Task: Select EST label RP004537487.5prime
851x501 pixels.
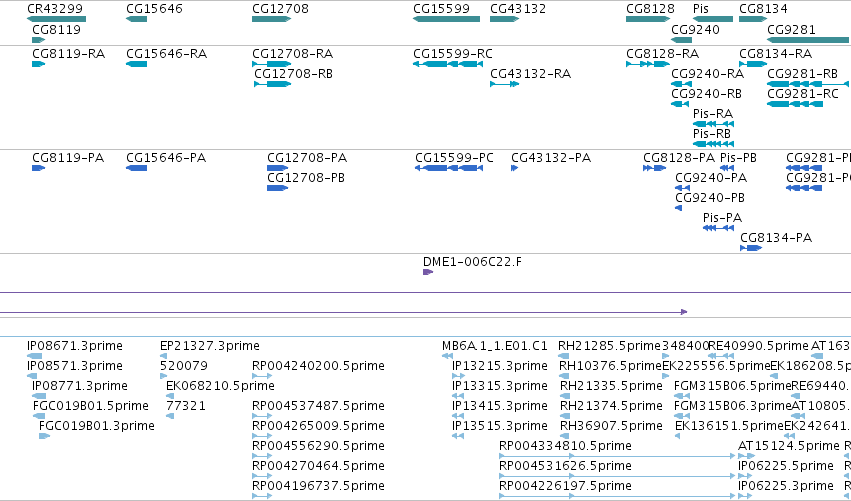Action: 318,406
